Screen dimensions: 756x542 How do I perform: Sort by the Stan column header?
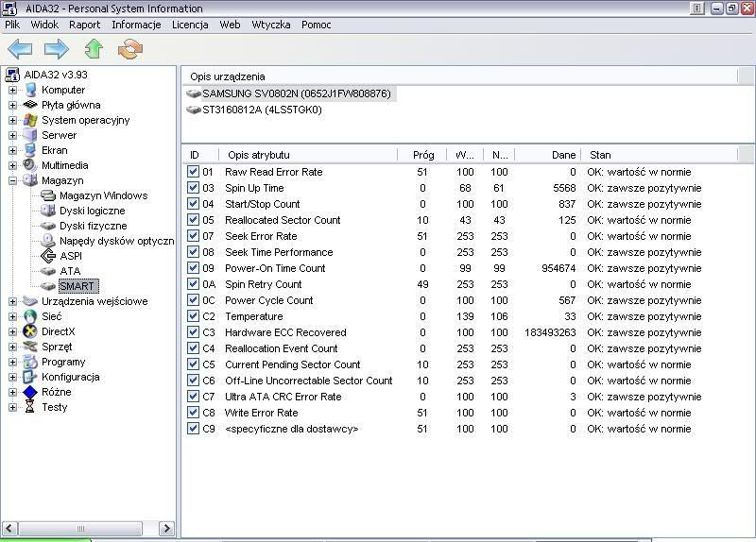coord(659,155)
